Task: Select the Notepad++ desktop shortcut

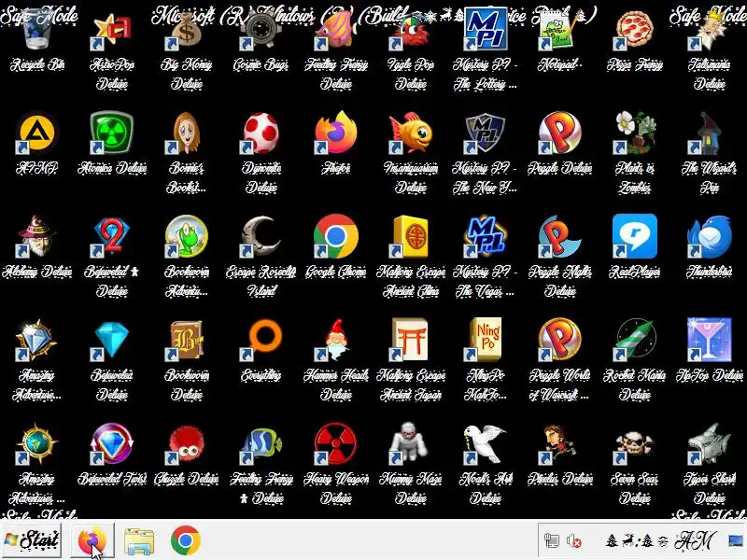Action: (x=559, y=31)
